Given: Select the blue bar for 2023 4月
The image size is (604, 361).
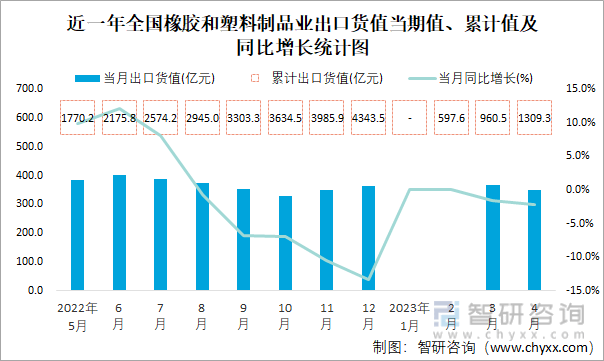Looking at the screenshot, I should pyautogui.click(x=534, y=240).
